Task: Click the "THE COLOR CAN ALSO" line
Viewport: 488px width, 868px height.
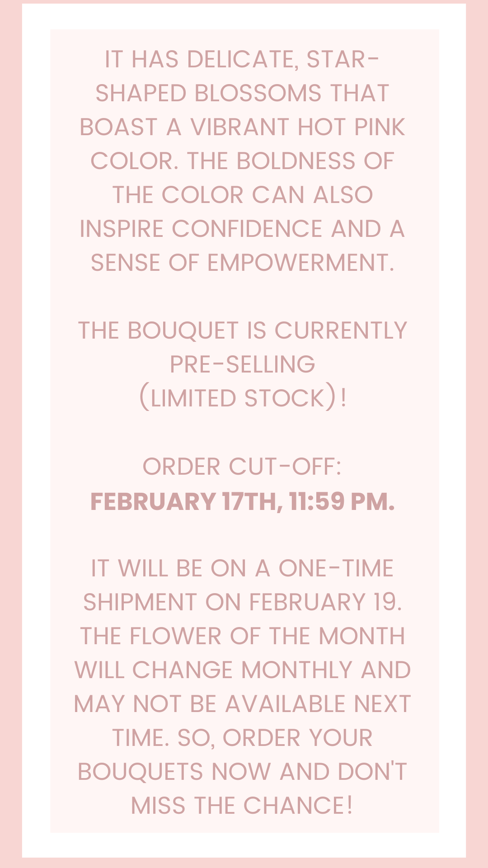Action: pos(243,195)
